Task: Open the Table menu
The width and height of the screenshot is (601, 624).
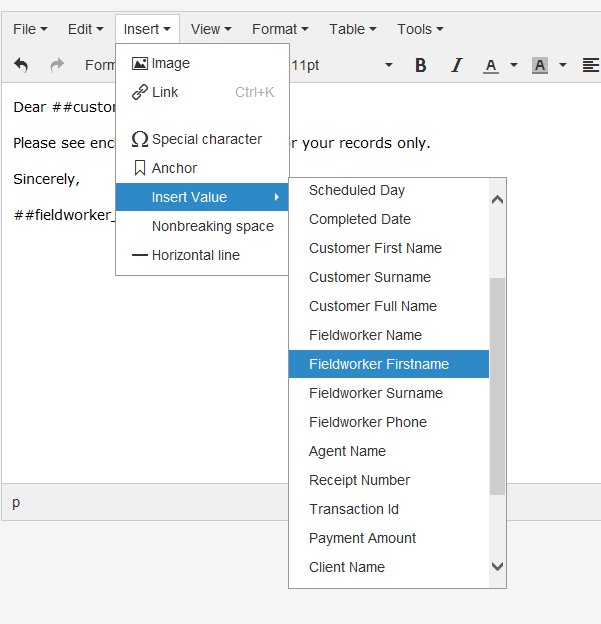Action: point(353,29)
